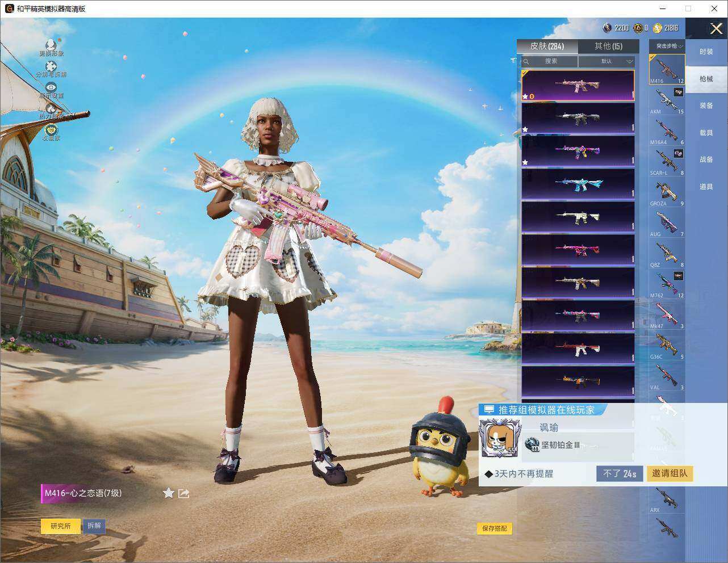Click the upgrade badge on the equipped skin
728x563 pixels.
528,96
